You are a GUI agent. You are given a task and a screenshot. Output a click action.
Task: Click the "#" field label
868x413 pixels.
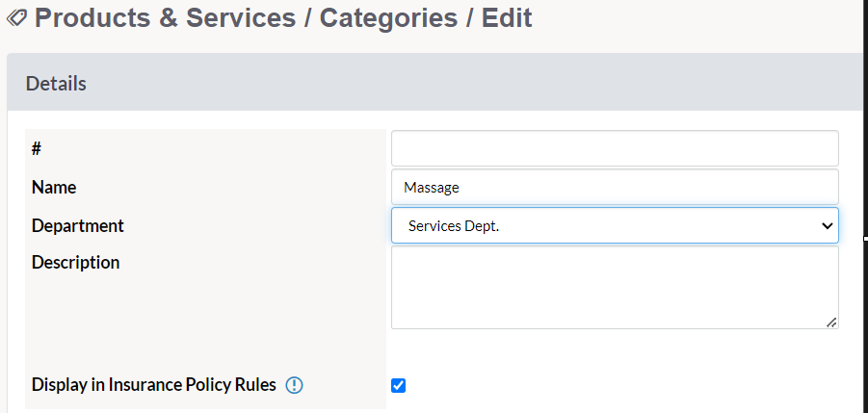coord(37,148)
